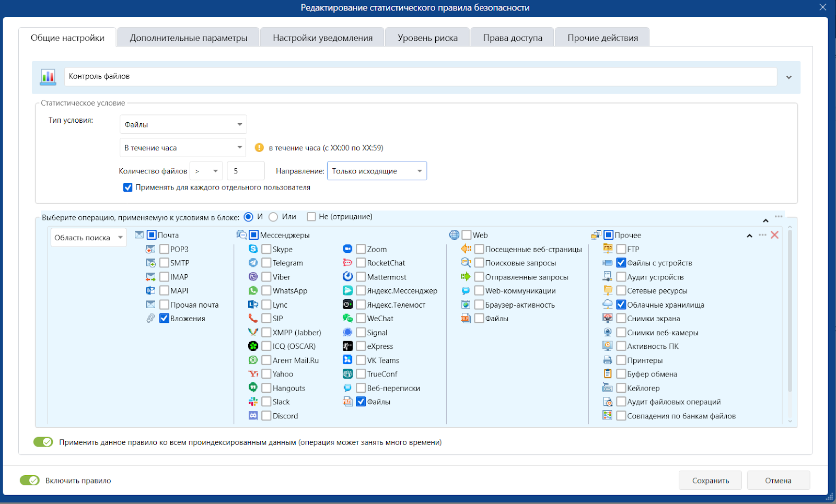This screenshot has width=836, height=504.
Task: Expand the rule name header chevron
Action: tap(789, 77)
